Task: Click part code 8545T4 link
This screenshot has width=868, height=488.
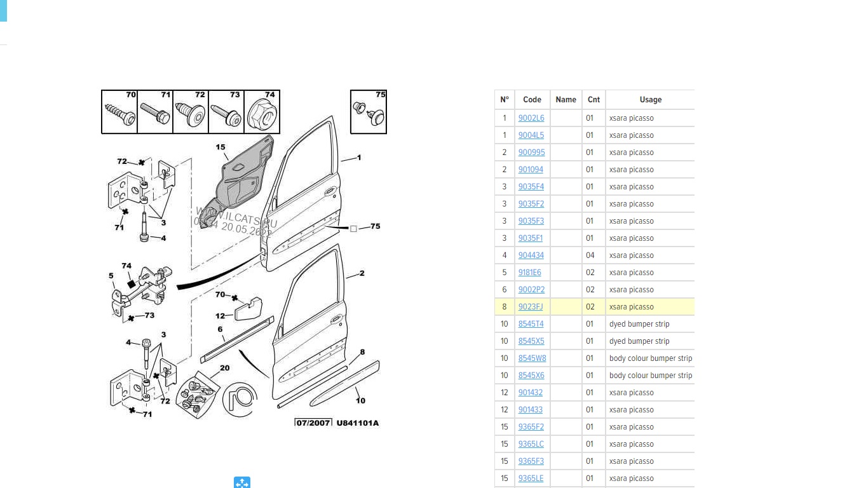Action: [531, 324]
